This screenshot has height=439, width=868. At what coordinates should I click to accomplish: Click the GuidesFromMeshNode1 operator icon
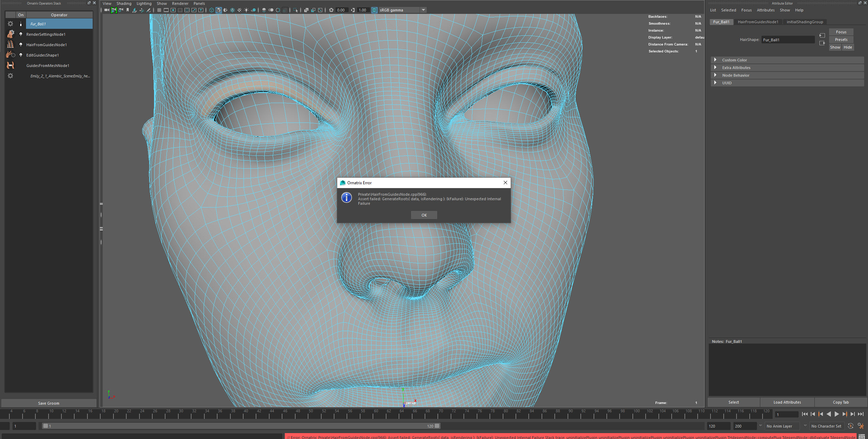coord(10,65)
